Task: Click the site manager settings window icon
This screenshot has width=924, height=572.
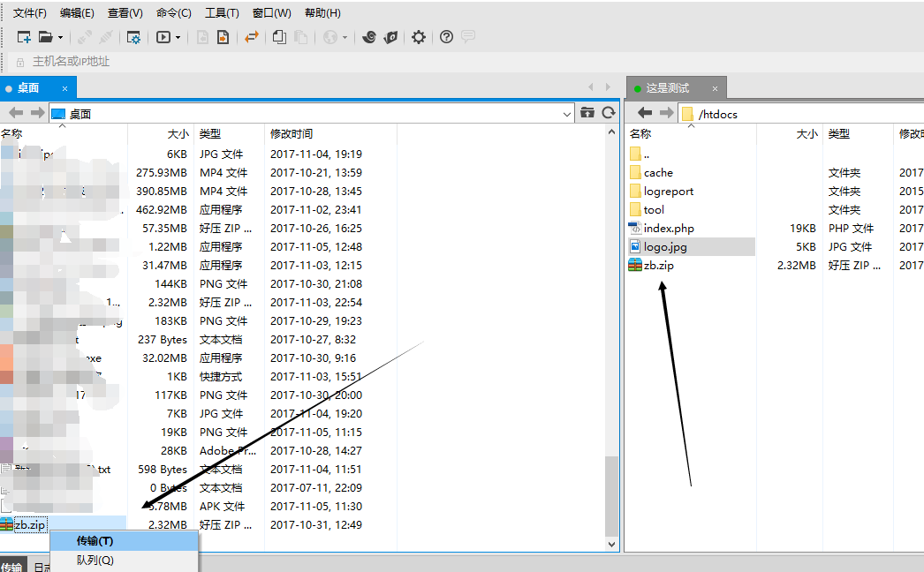Action: [133, 37]
